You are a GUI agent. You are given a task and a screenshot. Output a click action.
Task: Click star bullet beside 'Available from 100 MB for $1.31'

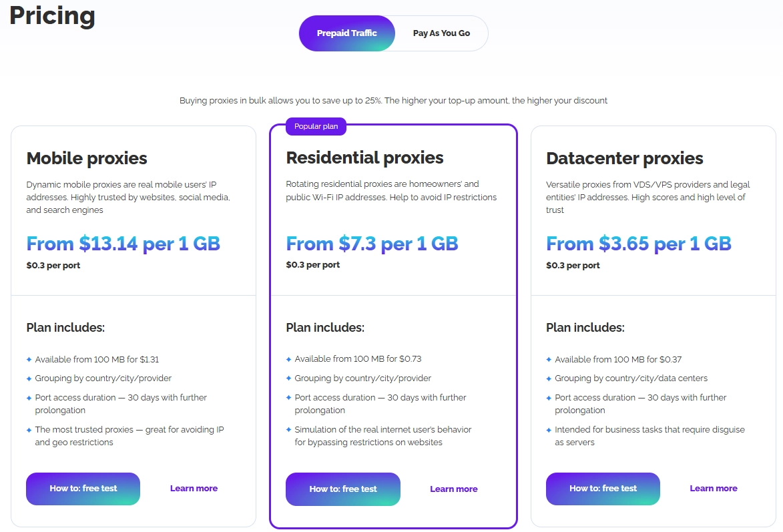pos(29,360)
